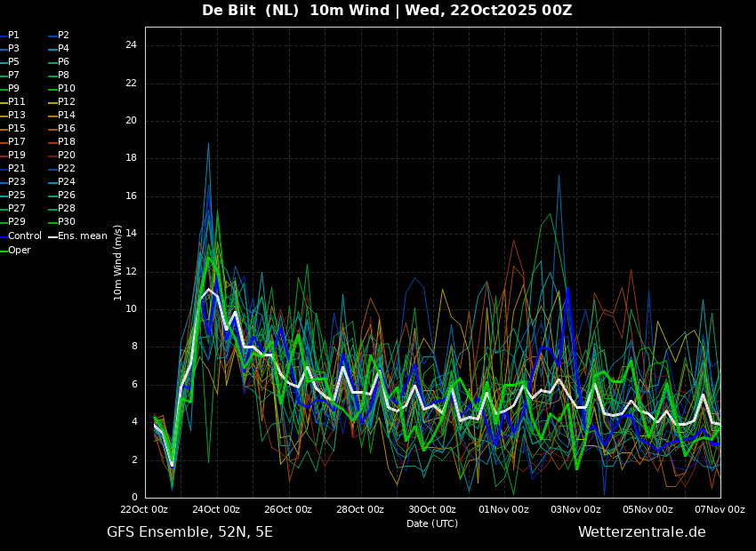This screenshot has width=756, height=551.
Task: Click the 10m Wind (m/s) axis title
Action: click(x=118, y=262)
